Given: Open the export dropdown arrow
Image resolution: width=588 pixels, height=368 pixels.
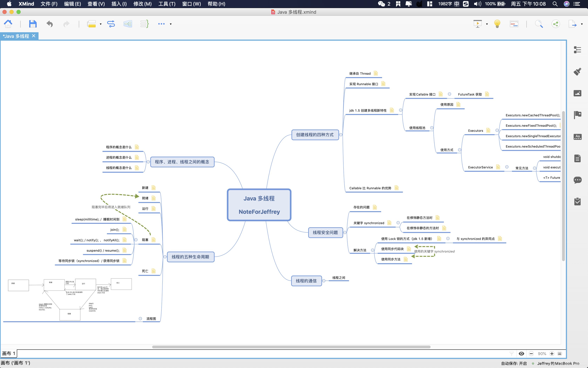Looking at the screenshot, I should point(582,24).
